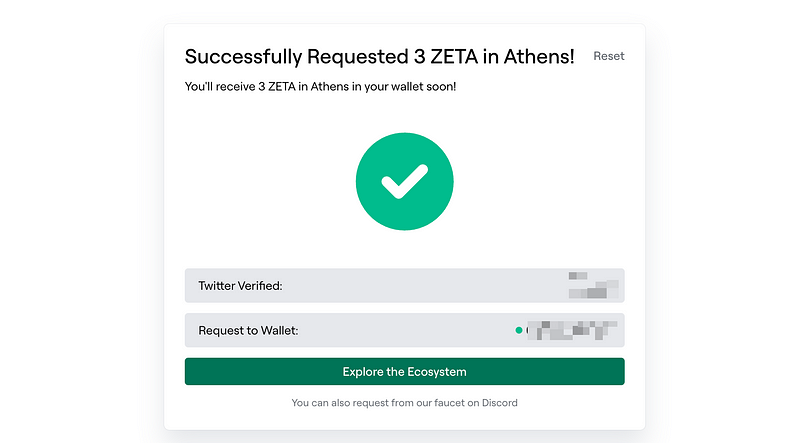Image resolution: width=800 pixels, height=443 pixels.
Task: Click the Request to Wallet row's empty middle
Action: (x=406, y=330)
